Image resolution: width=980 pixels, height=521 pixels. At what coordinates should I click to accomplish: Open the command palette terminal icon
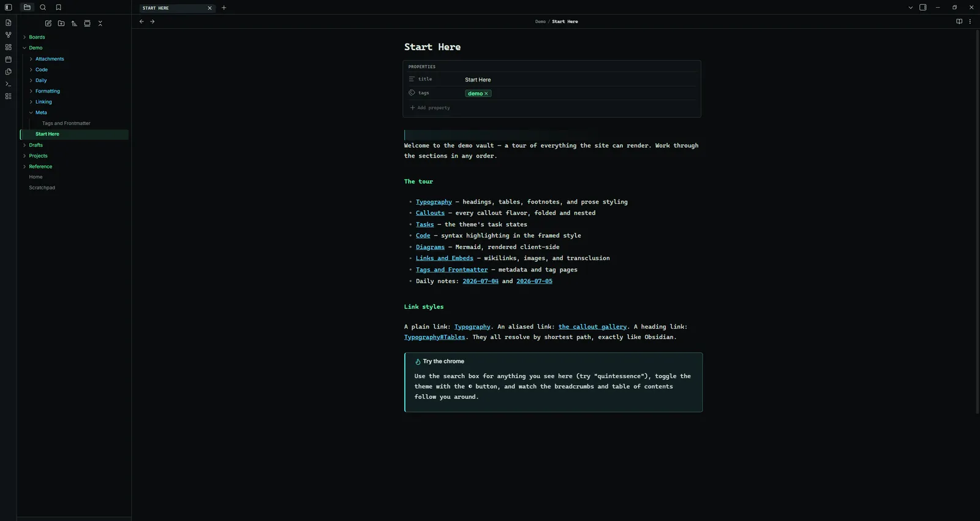click(x=9, y=84)
